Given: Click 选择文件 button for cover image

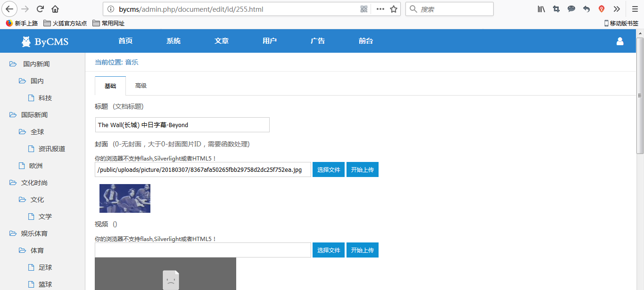Looking at the screenshot, I should click(329, 169).
